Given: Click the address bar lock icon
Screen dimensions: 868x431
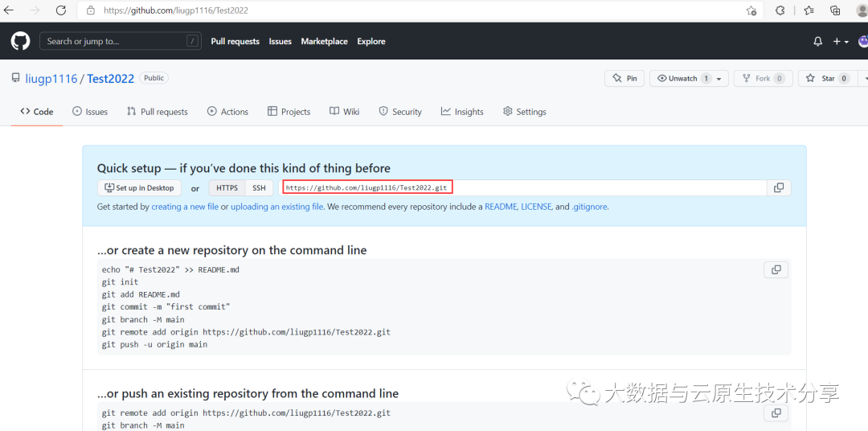Looking at the screenshot, I should [91, 10].
